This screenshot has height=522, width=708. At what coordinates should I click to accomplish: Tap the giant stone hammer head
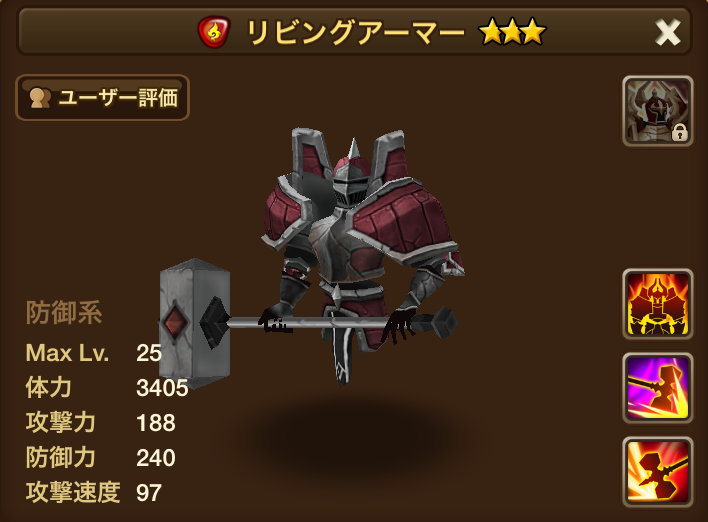pyautogui.click(x=195, y=323)
